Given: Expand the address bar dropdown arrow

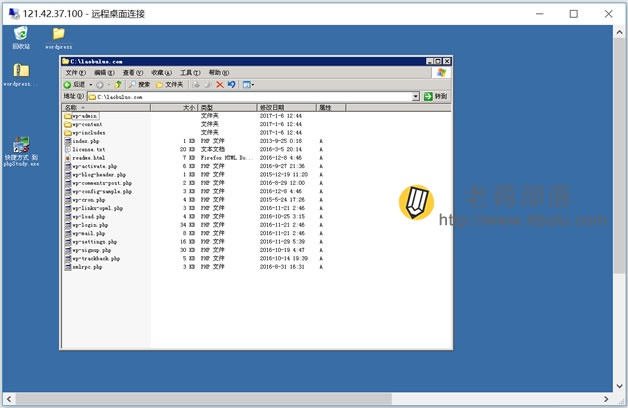Looking at the screenshot, I should tap(415, 96).
